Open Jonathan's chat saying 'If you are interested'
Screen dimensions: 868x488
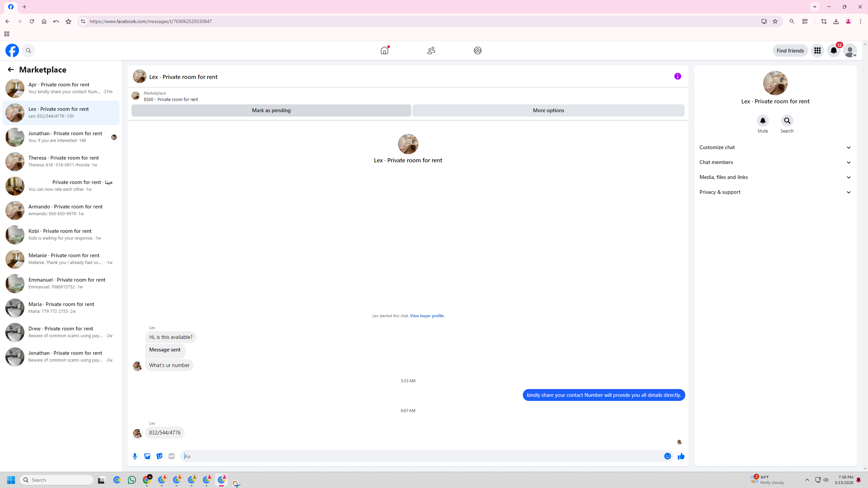click(61, 137)
